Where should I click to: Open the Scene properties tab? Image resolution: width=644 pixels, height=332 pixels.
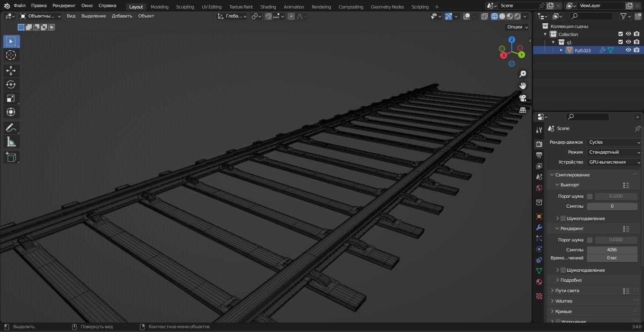[539, 177]
